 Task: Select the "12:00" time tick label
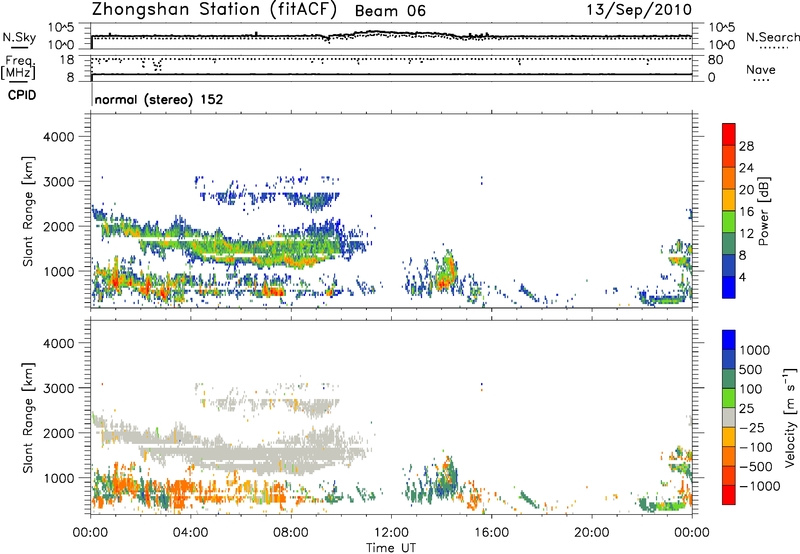391,533
